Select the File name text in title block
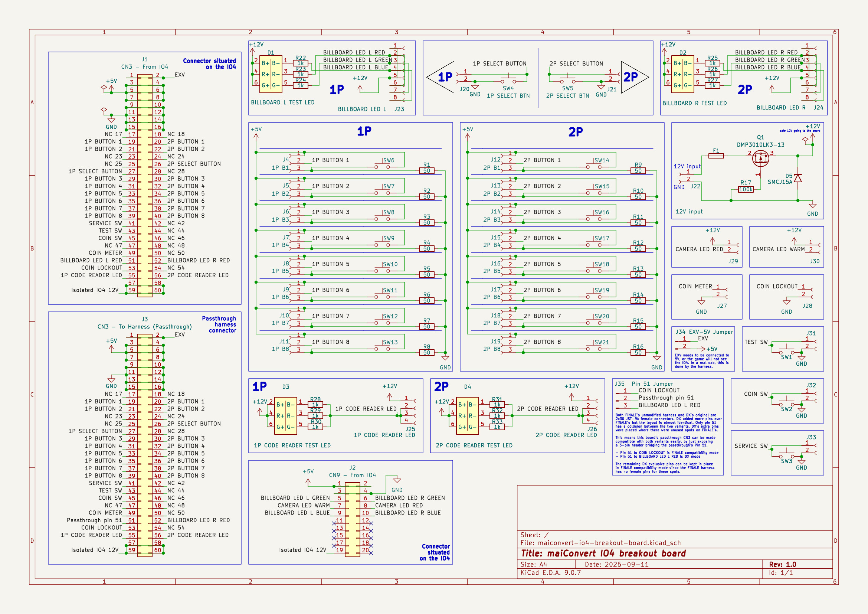Screen dimensions: 868x614 click(x=601, y=543)
